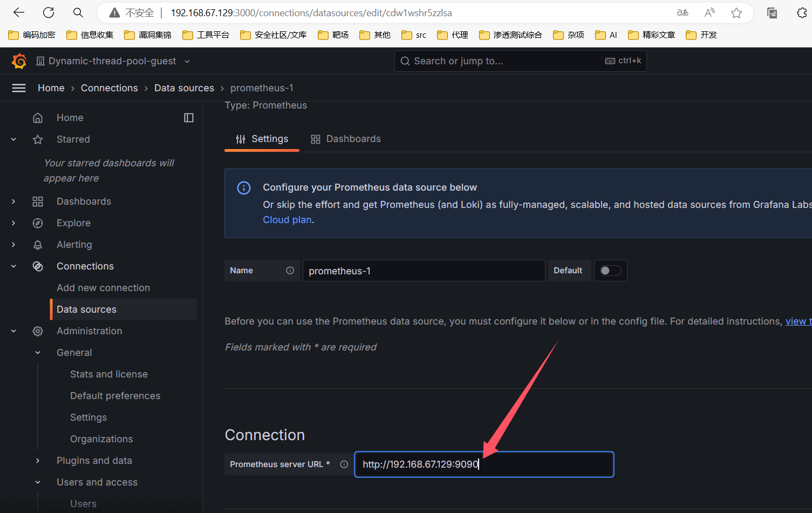Open the 漏洞集锦 bookmark folder
812x513 pixels.
point(148,35)
